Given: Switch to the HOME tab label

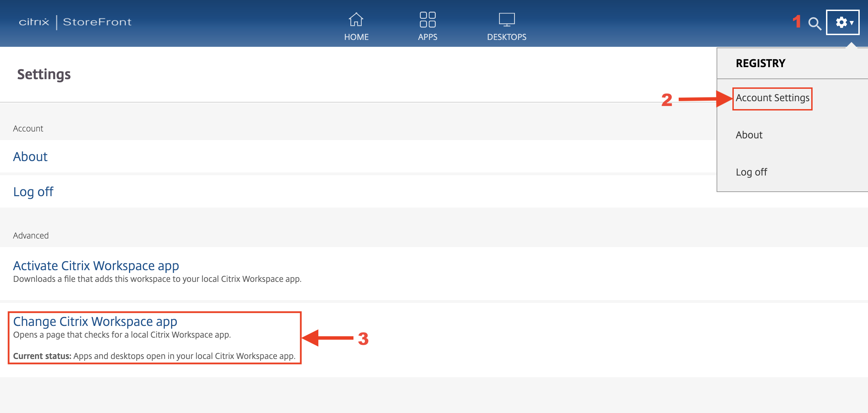Looking at the screenshot, I should [x=356, y=37].
